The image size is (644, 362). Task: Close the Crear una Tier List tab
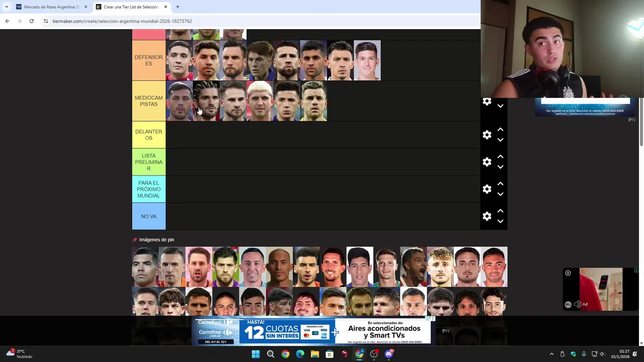coord(166,7)
